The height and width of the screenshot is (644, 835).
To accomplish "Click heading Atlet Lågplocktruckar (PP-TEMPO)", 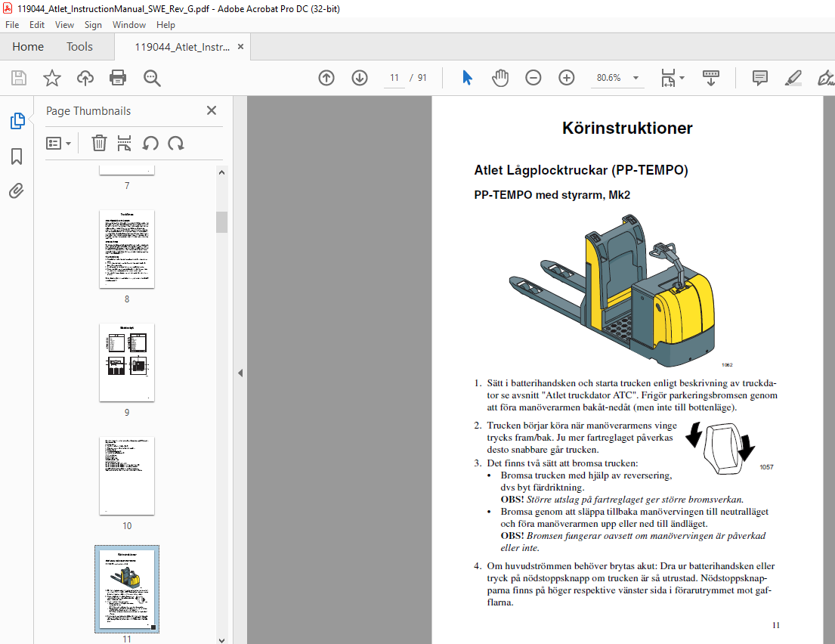I will tap(581, 170).
